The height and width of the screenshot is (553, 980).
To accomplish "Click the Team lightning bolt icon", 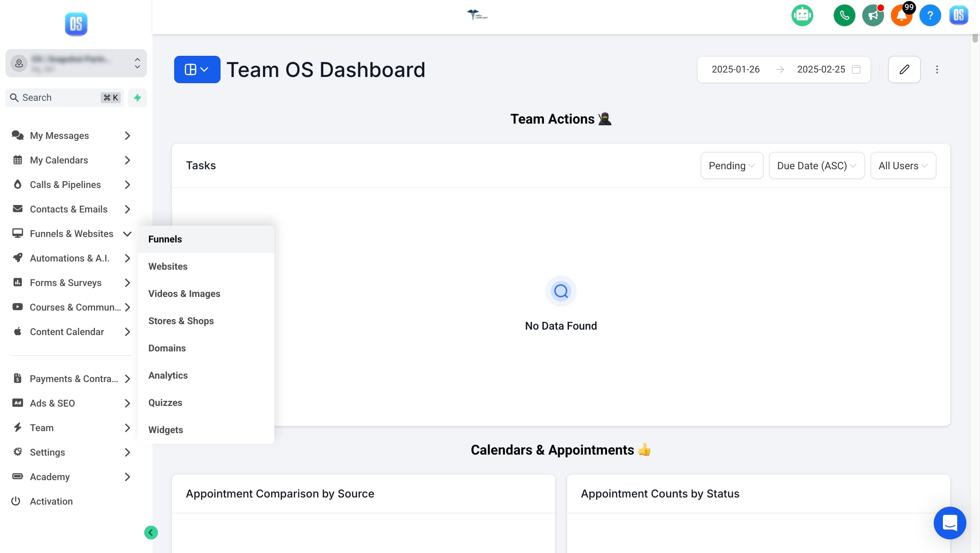I will (17, 427).
